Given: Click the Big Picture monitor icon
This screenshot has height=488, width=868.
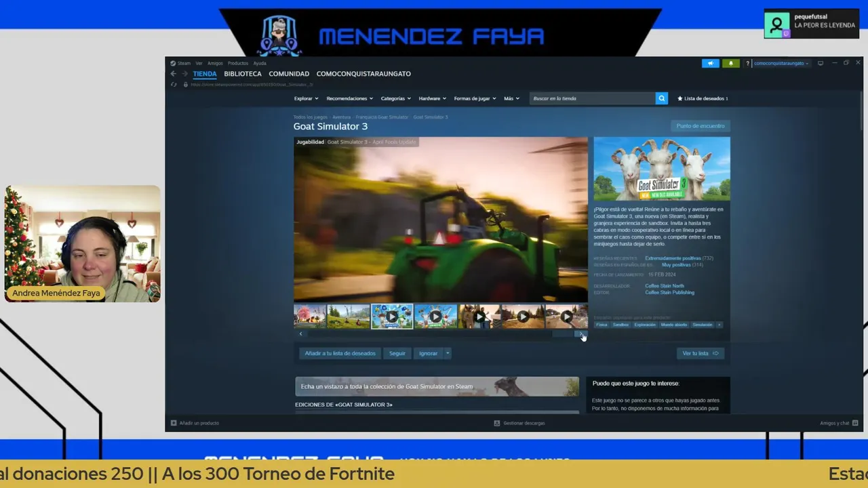Looking at the screenshot, I should tap(821, 63).
